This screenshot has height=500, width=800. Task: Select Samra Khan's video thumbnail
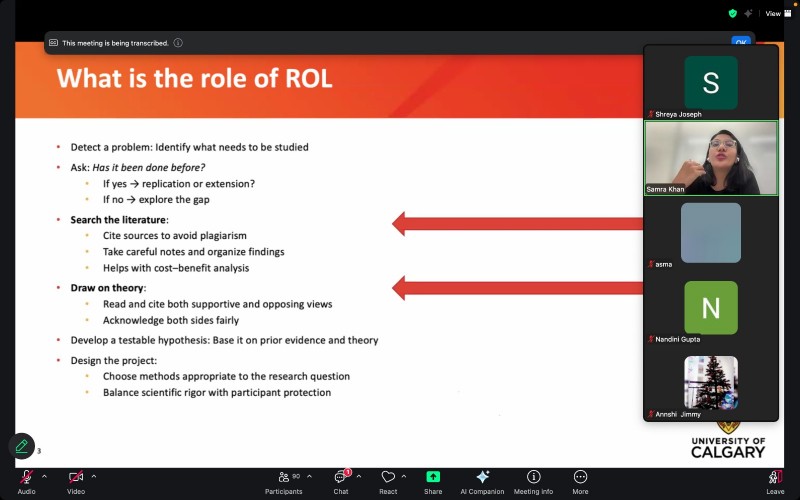[x=711, y=158]
